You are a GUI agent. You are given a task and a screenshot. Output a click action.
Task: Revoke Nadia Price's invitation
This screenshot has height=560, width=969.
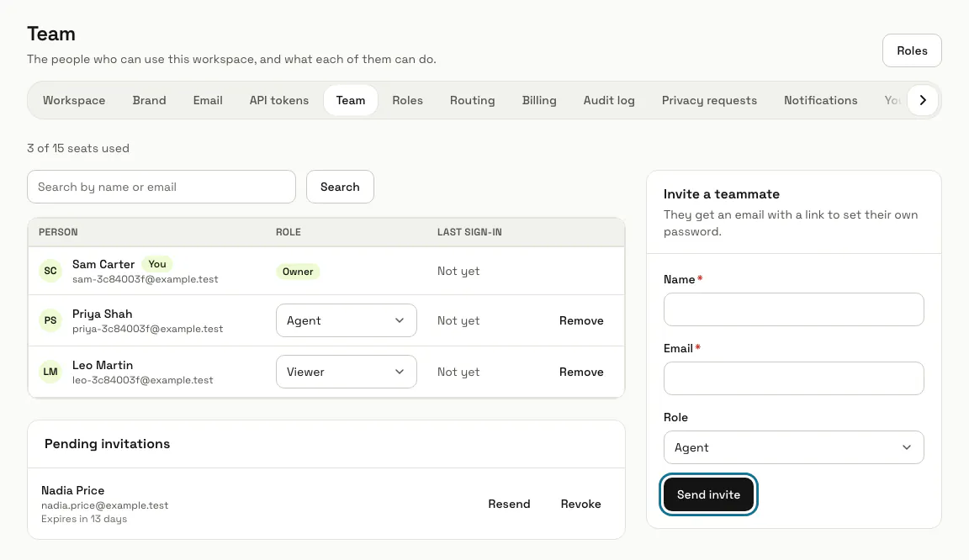(x=581, y=504)
